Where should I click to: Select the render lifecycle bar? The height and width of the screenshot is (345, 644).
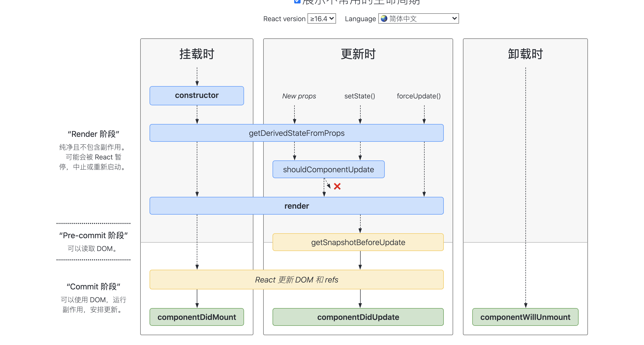tap(296, 206)
